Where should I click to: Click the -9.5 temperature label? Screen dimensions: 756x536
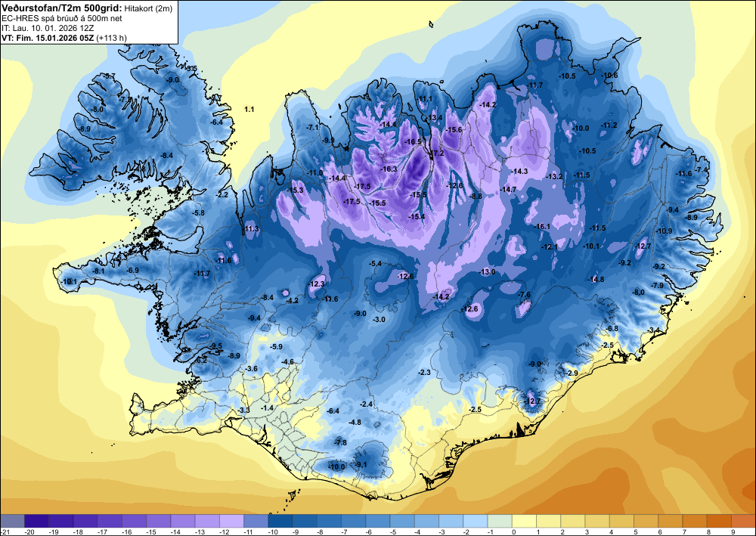click(x=216, y=346)
